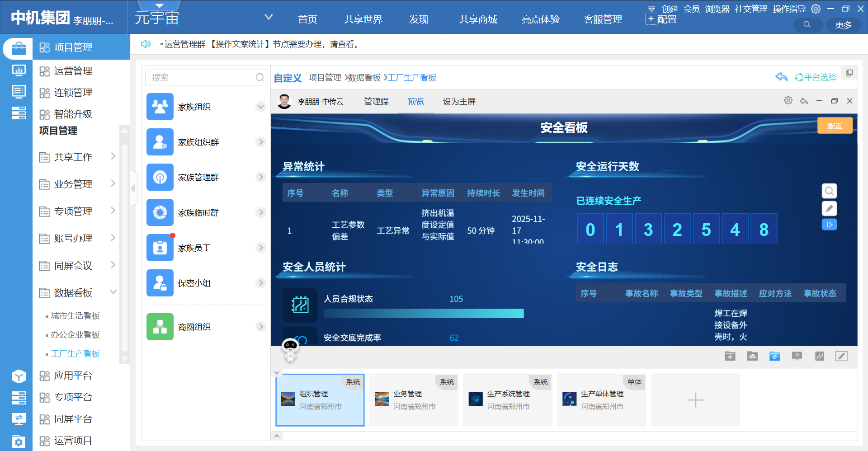Screen dimensions: 868x451
Task: Click the speaker announcement icon
Action: tap(146, 44)
